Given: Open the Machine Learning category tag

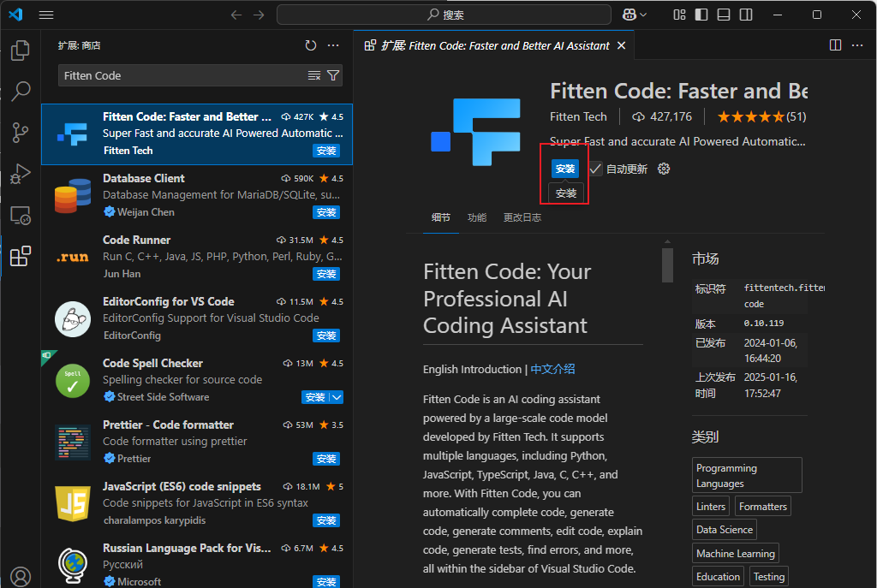Looking at the screenshot, I should click(736, 554).
